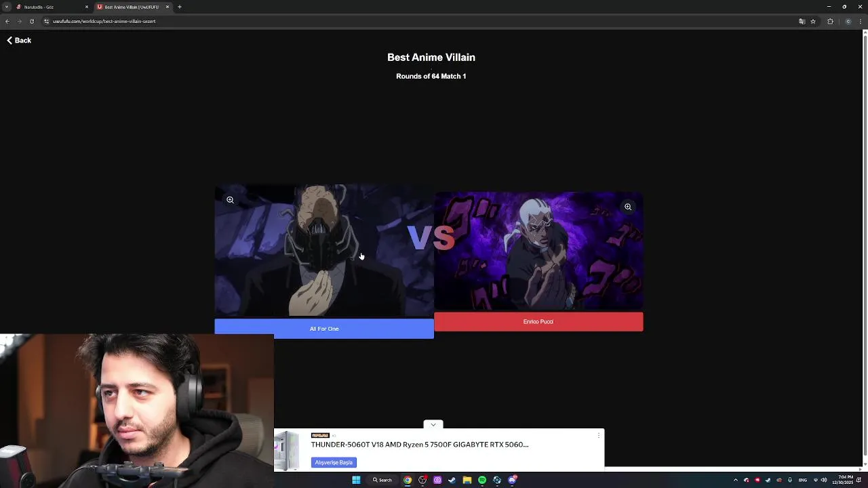View site information icon in address bar

coord(46,21)
